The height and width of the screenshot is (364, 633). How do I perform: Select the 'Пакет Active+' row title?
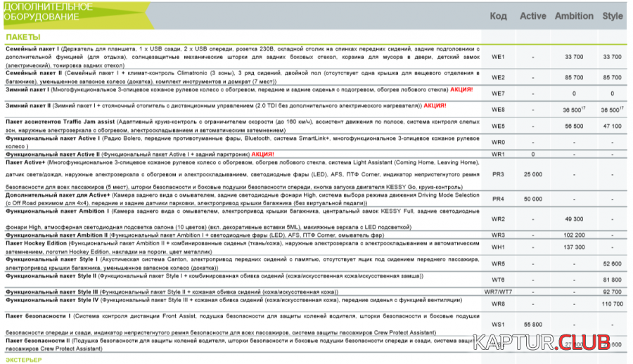click(x=25, y=162)
